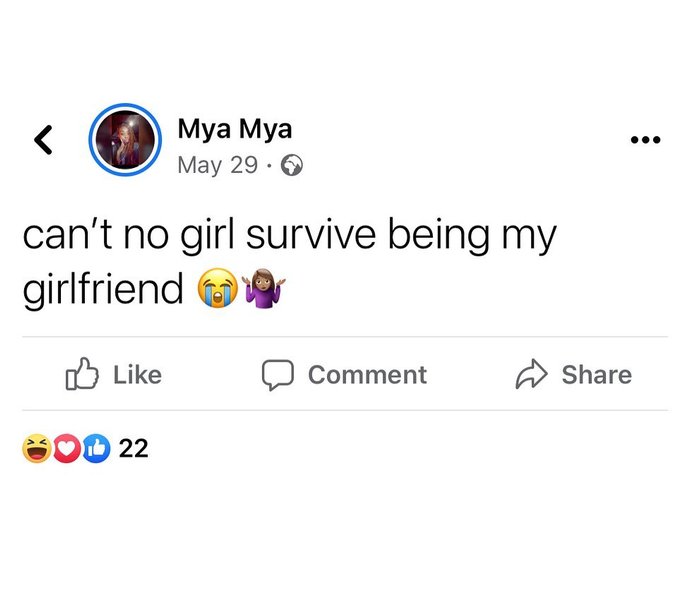Click the curved arrow share icon

point(529,375)
